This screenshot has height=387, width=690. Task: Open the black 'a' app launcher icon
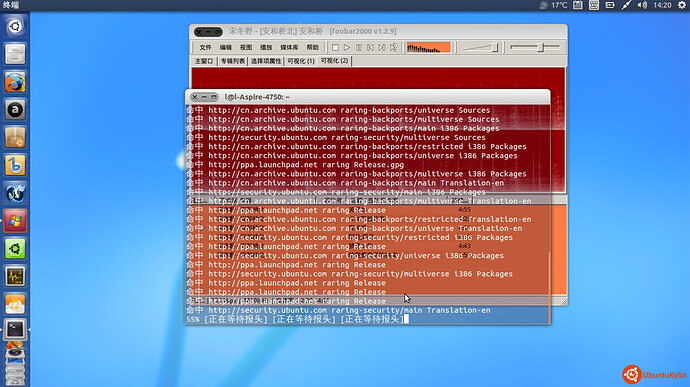coord(15,110)
